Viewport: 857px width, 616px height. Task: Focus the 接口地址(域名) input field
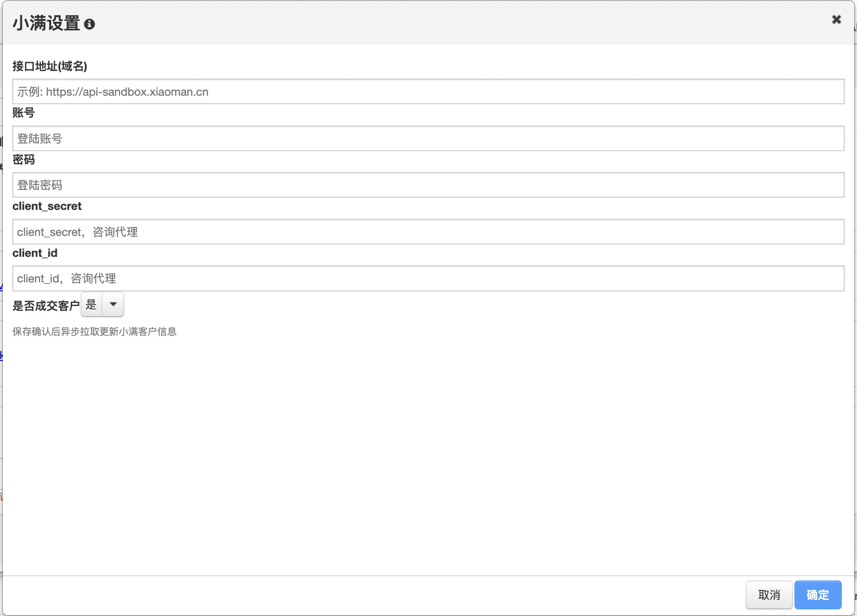point(428,91)
